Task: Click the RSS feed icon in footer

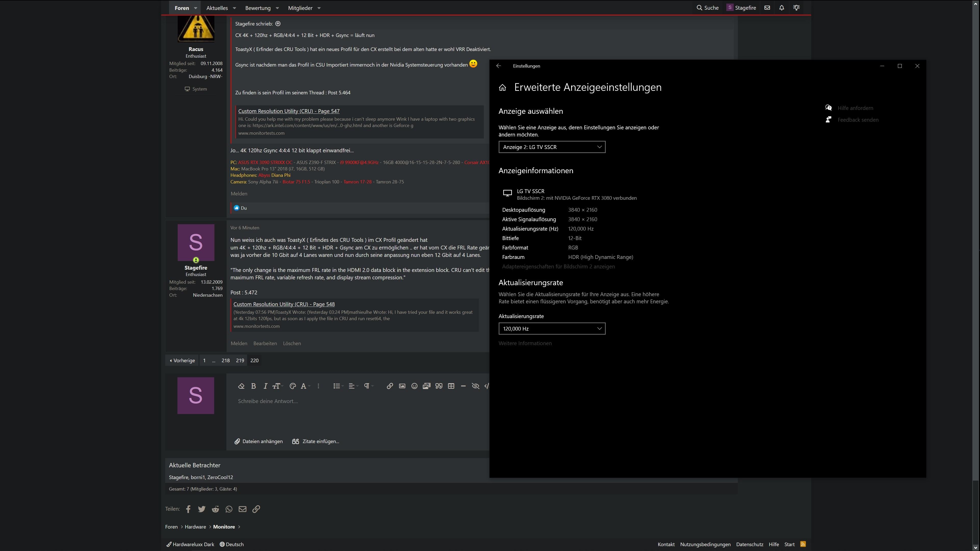Action: [x=803, y=544]
